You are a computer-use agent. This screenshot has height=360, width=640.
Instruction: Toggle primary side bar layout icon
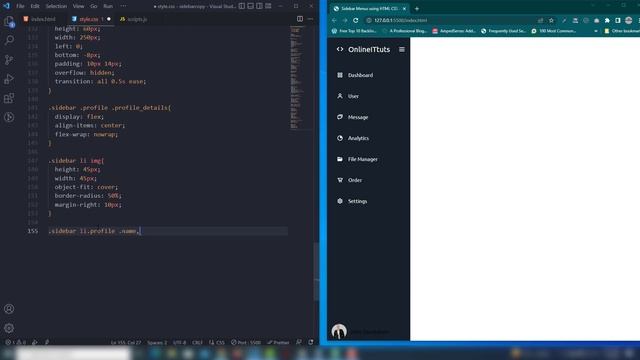[x=242, y=6]
